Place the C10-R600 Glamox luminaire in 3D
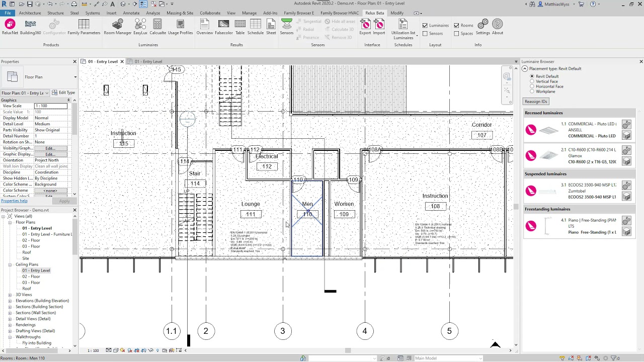 click(626, 161)
